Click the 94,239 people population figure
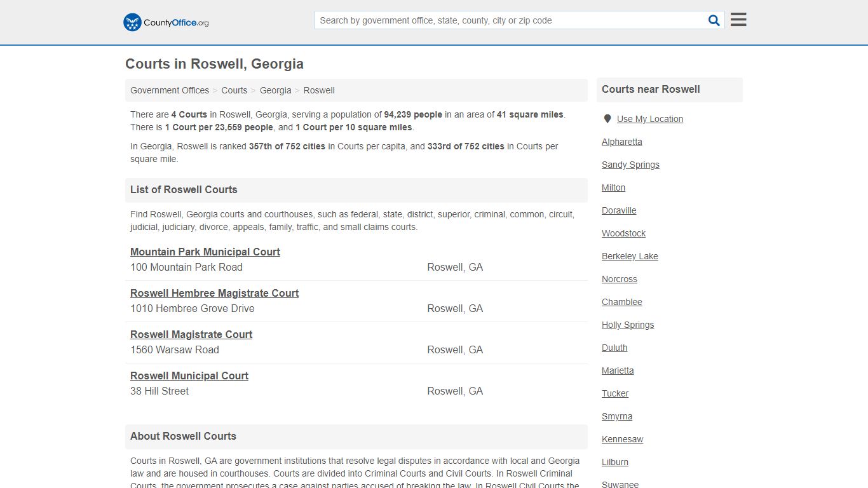 [x=413, y=114]
